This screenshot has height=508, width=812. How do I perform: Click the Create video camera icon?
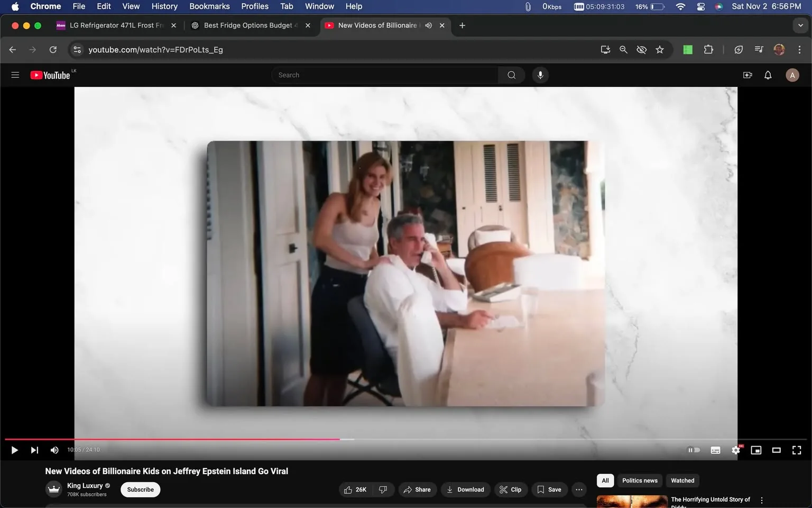point(747,75)
